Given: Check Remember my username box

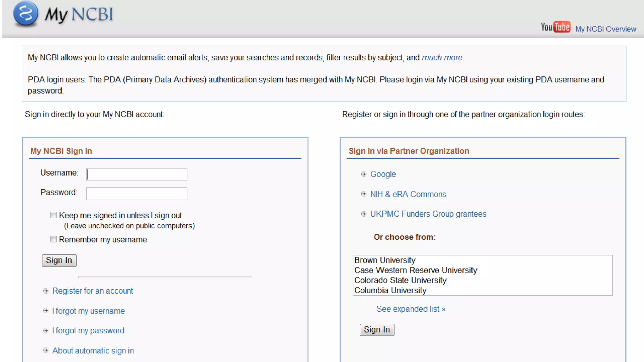Looking at the screenshot, I should click(x=54, y=239).
